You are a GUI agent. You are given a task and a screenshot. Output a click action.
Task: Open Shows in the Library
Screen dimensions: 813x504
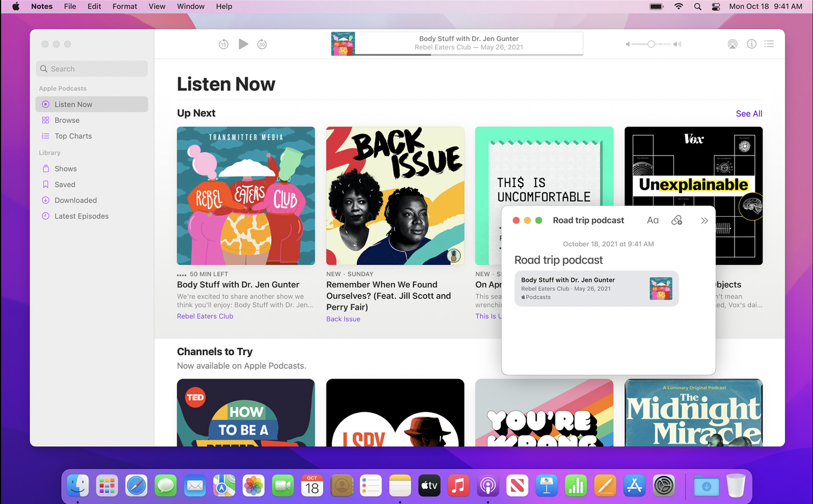tap(92, 169)
